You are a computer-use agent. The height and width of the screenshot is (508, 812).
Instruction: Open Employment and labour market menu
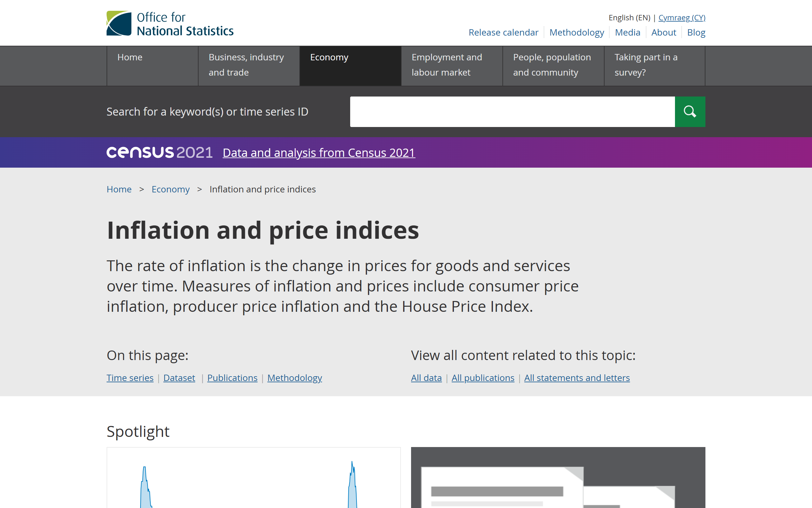452,66
